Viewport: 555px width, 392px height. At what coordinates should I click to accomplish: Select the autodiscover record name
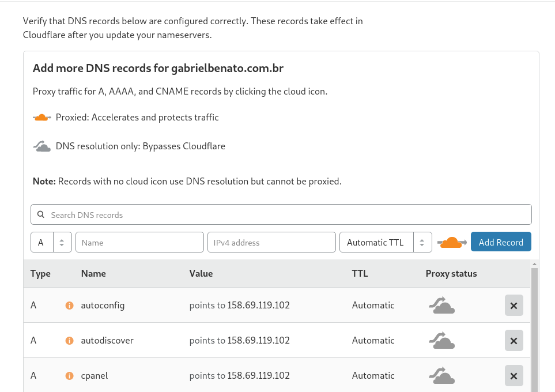[107, 340]
